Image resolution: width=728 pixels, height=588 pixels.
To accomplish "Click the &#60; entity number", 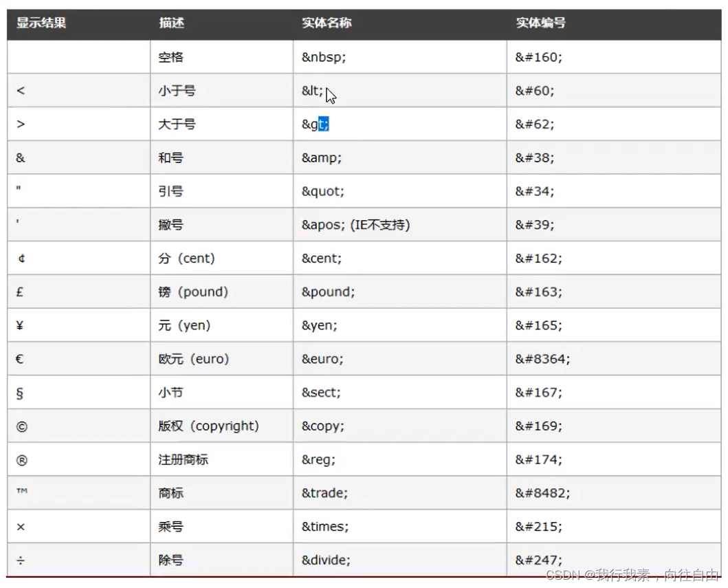I will click(534, 91).
